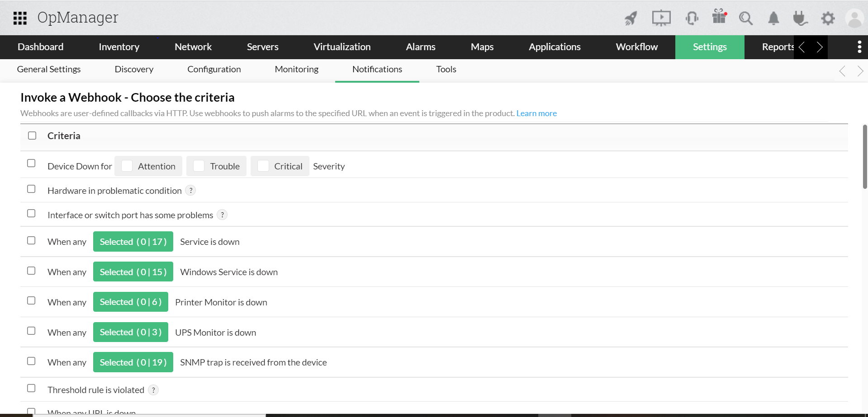Image resolution: width=868 pixels, height=417 pixels.
Task: Click the help icon beside Threshold rule
Action: 153,389
